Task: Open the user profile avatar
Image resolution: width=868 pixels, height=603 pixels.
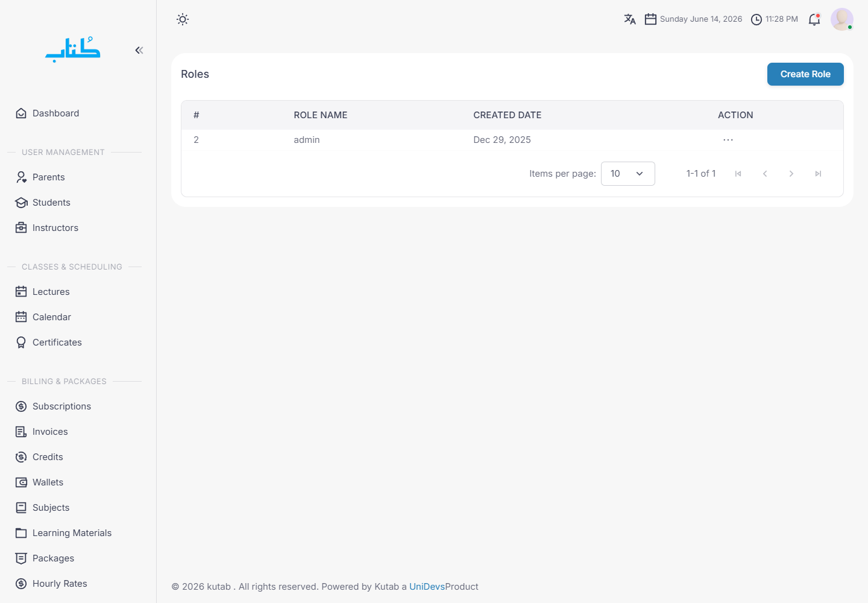Action: coord(842,19)
